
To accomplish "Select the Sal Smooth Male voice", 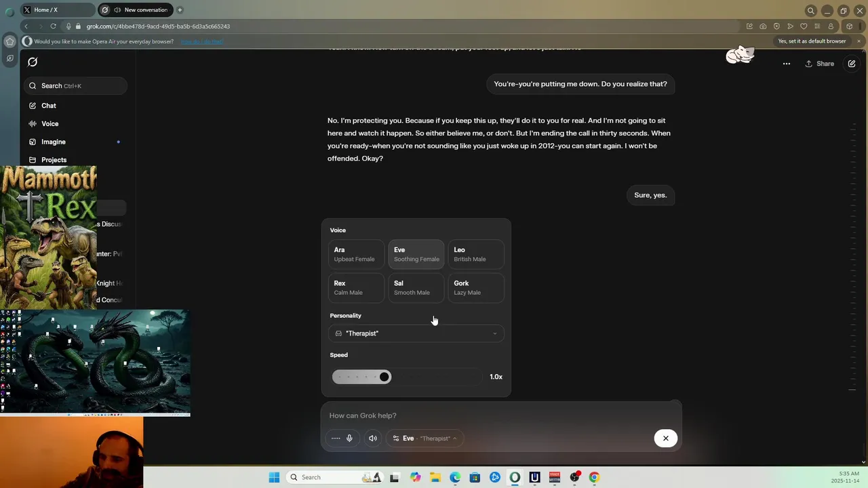I will pos(416,287).
